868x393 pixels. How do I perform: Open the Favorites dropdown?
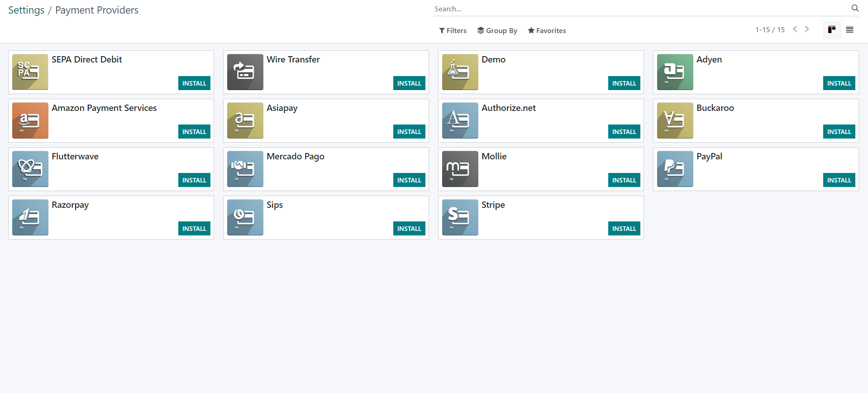[547, 30]
